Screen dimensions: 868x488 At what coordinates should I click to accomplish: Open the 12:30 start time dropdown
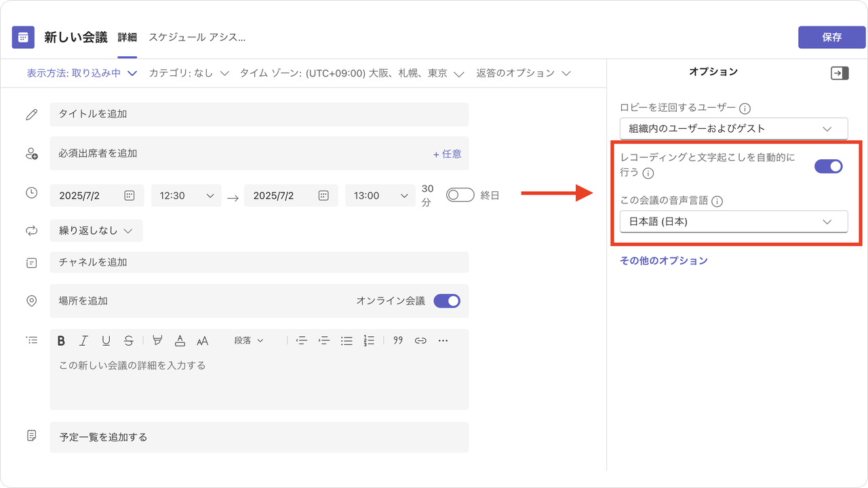[186, 195]
